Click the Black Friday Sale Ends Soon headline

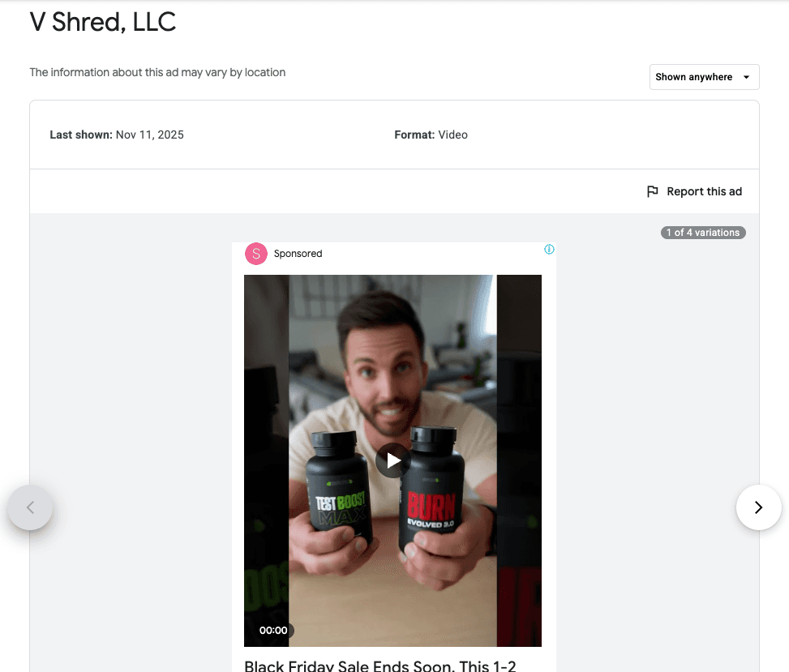click(380, 666)
